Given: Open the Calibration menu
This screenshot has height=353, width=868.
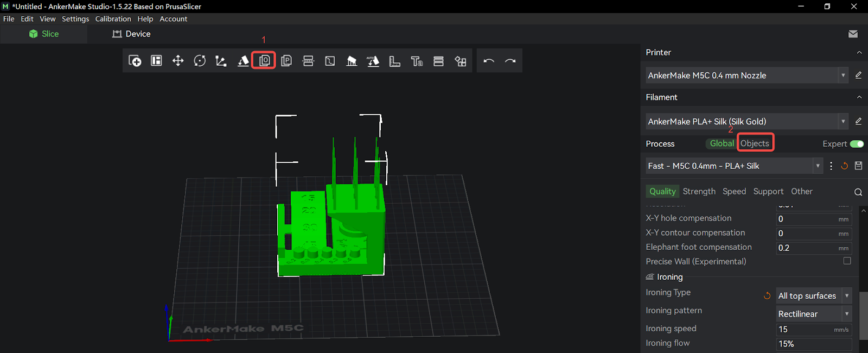Looking at the screenshot, I should pyautogui.click(x=113, y=18).
